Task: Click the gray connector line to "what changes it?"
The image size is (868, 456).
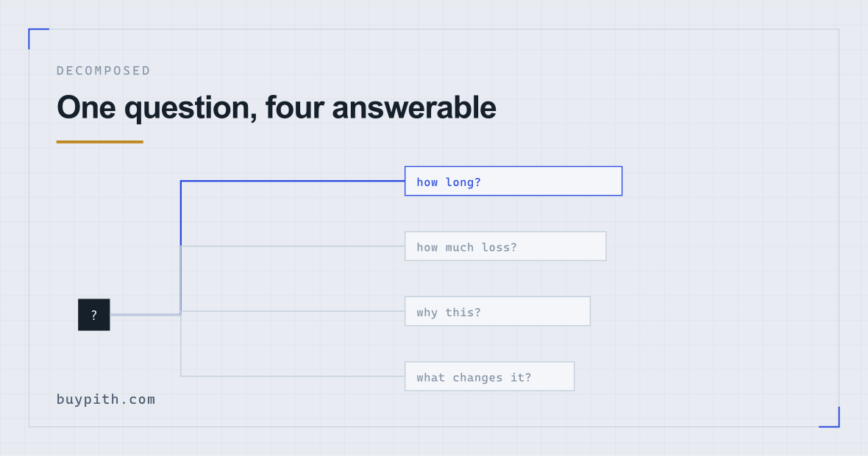Action: (x=292, y=377)
